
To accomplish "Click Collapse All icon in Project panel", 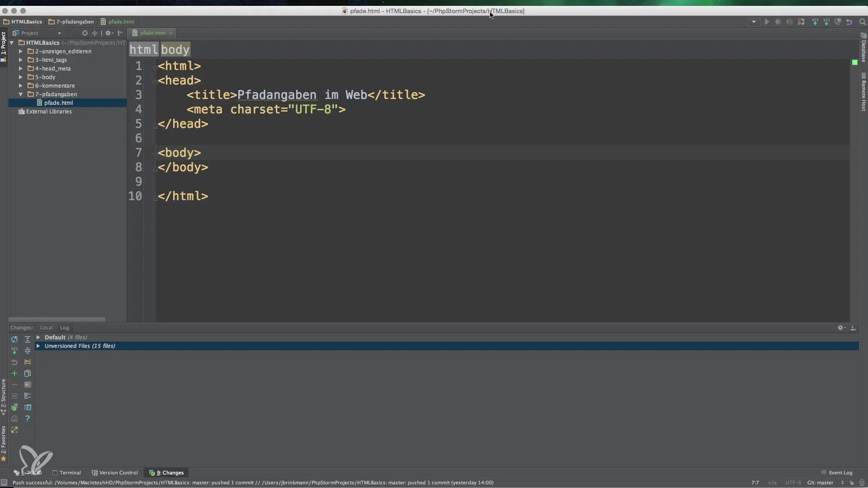I will pyautogui.click(x=94, y=33).
